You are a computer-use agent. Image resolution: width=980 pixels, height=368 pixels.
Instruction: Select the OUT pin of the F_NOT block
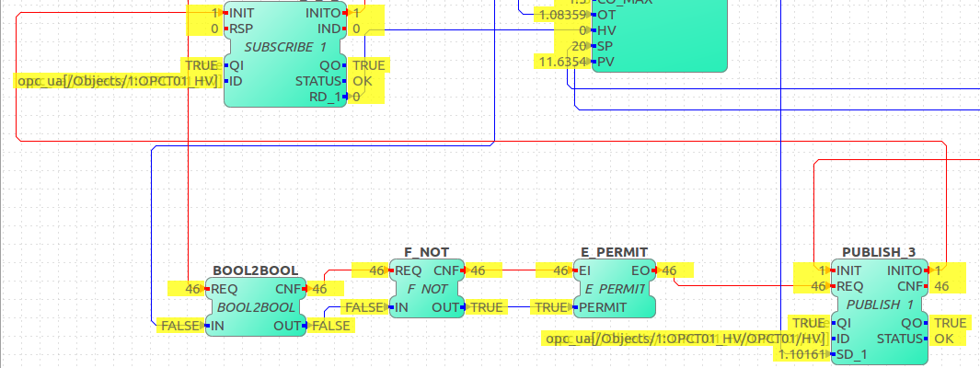(445, 307)
